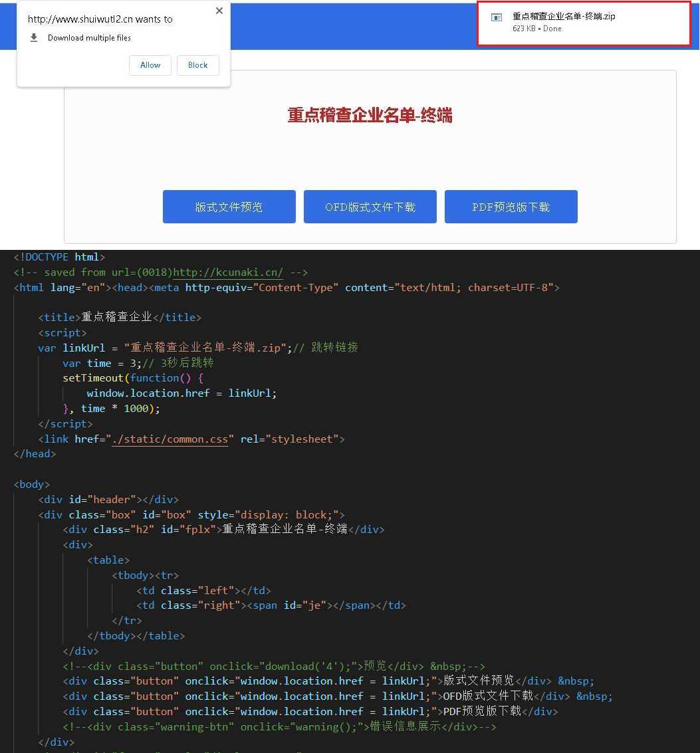
Task: Click the commented download('4') code line
Action: (274, 666)
